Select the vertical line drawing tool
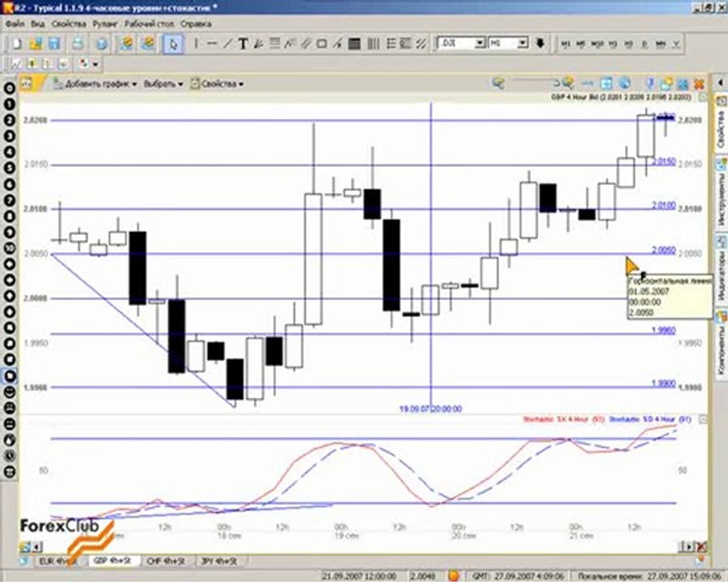 [x=196, y=44]
